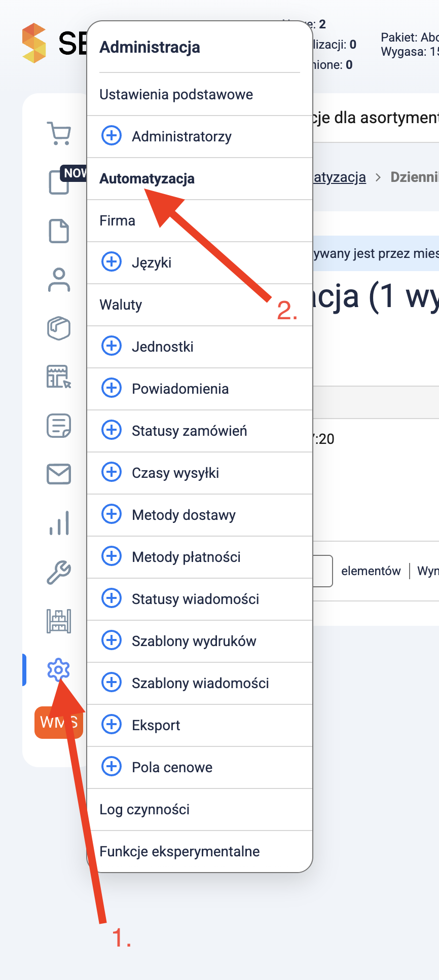The image size is (439, 980).
Task: Expand Statusy wiadomości with its plus icon
Action: coord(112,598)
